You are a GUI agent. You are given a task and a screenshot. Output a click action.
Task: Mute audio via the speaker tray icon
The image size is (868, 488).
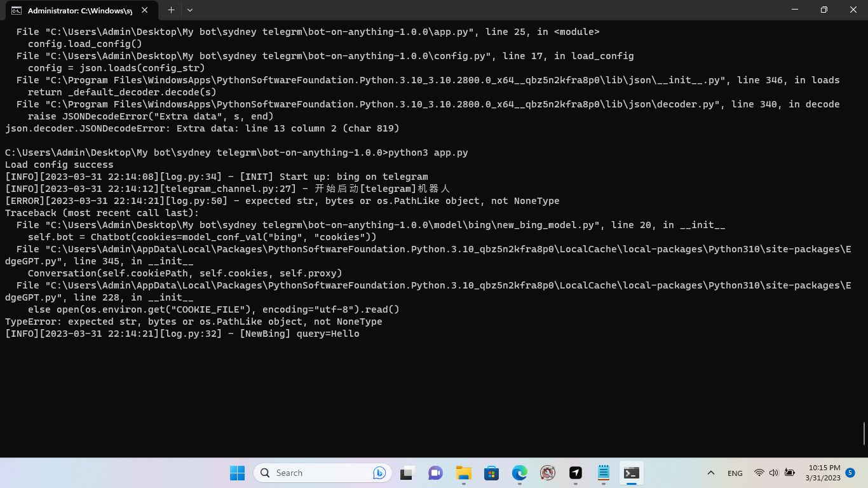(x=774, y=473)
